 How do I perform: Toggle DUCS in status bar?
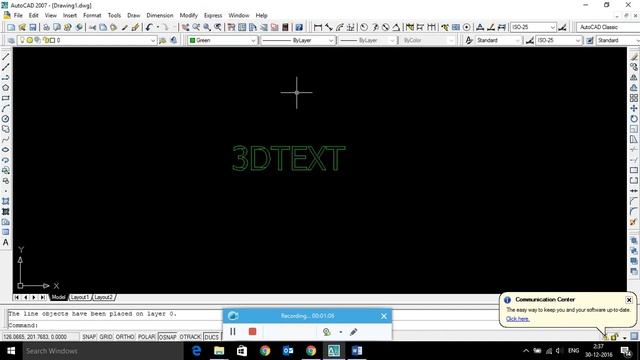point(211,337)
